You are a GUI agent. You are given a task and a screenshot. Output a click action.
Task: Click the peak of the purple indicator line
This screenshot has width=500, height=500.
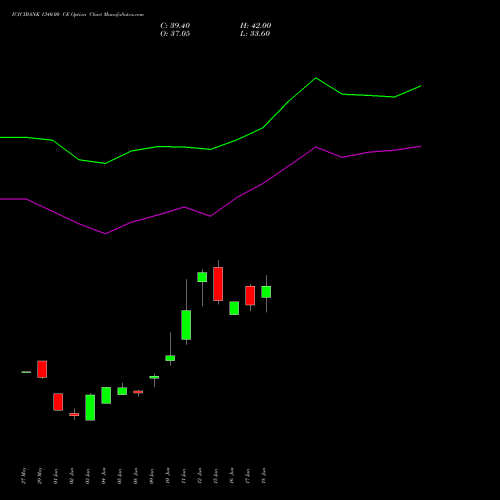pos(316,147)
